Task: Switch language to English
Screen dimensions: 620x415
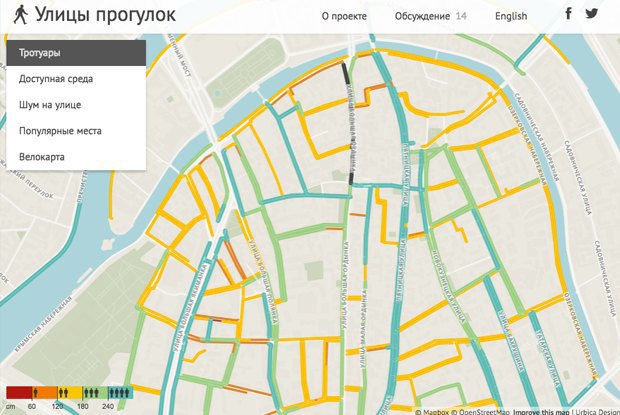Action: click(x=510, y=16)
